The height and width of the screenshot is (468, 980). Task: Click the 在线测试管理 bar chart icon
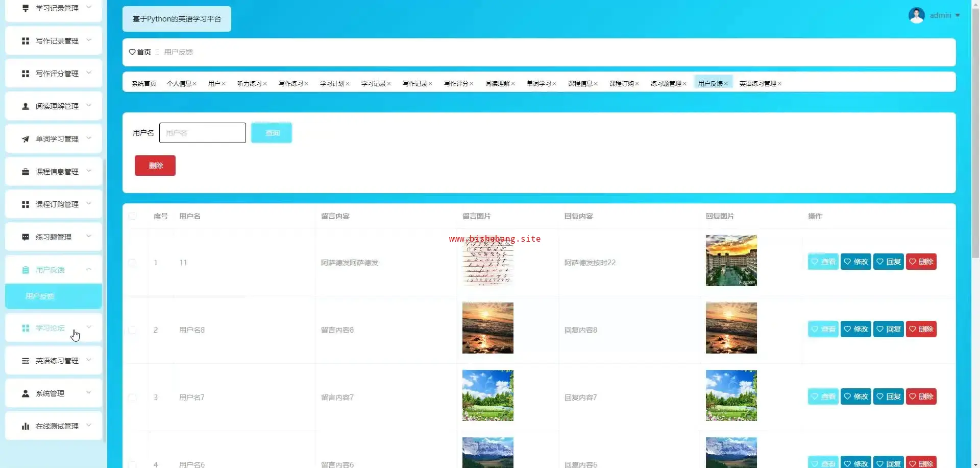(26, 426)
